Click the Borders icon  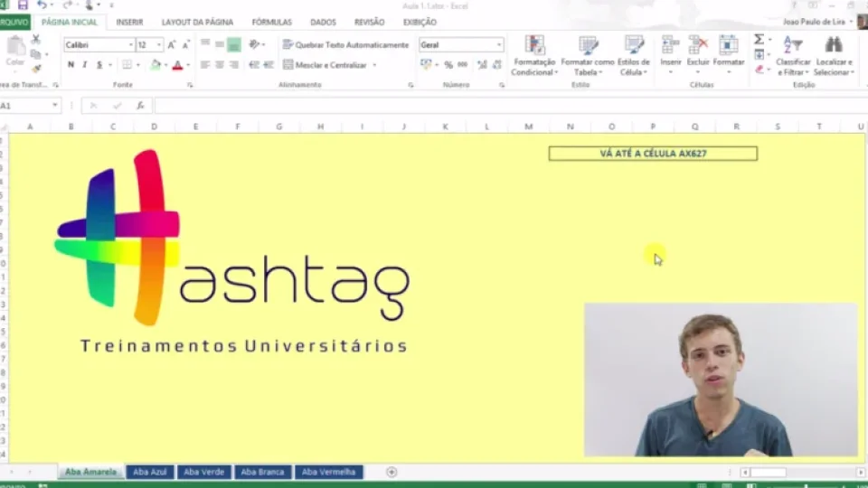click(127, 65)
